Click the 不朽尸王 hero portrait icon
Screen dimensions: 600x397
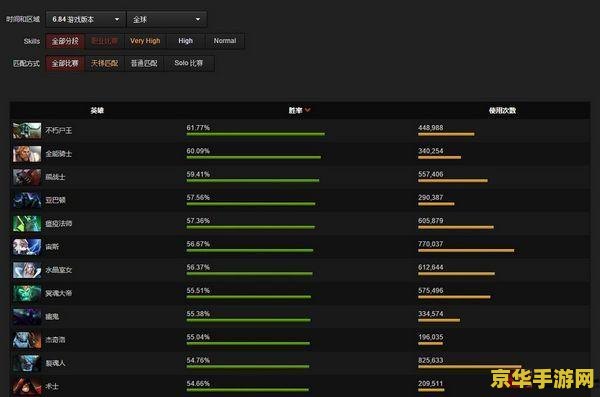click(x=27, y=131)
